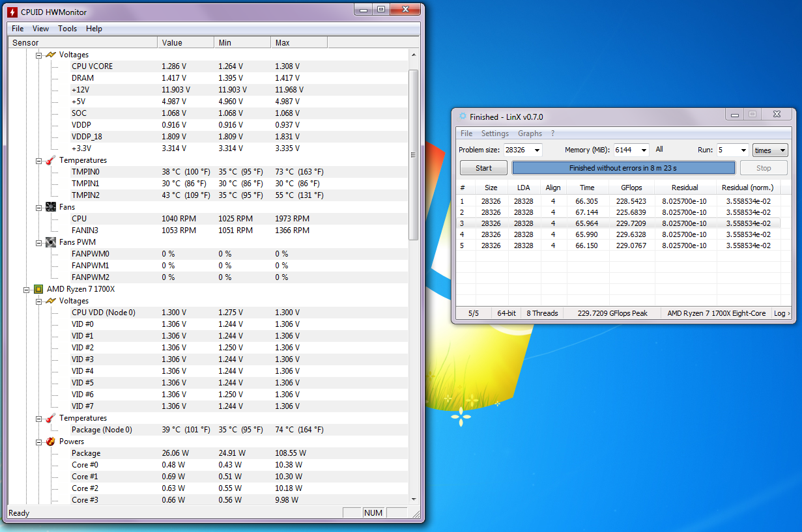Click the thermometer icon above Package (Node 0)
Screen dimensions: 802x532
51,418
